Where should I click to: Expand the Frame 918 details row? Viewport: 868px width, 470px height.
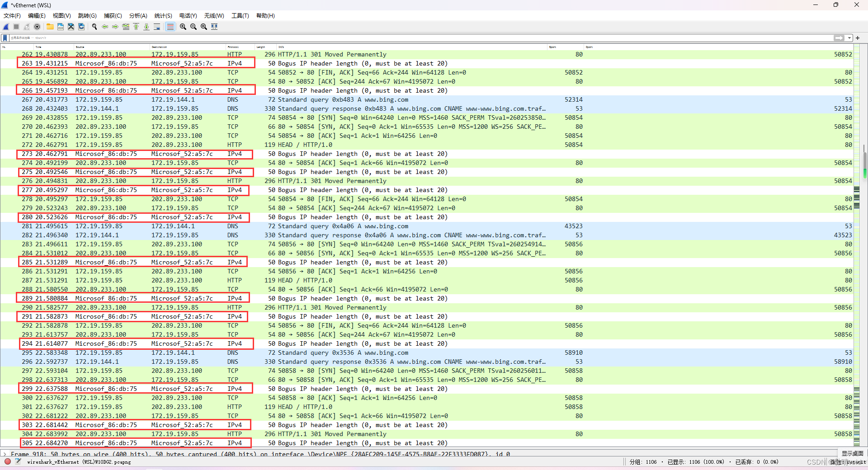(5, 454)
